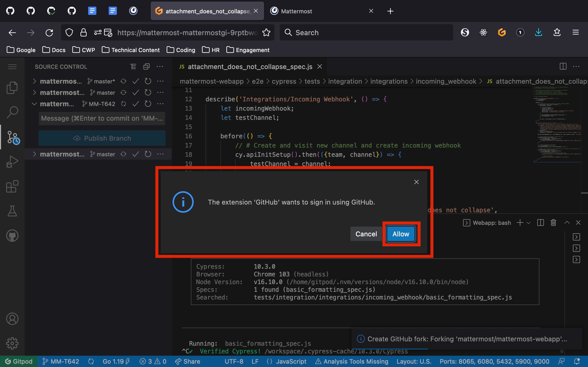
Task: Open the new terminal launch profile dropdown
Action: coord(529,223)
